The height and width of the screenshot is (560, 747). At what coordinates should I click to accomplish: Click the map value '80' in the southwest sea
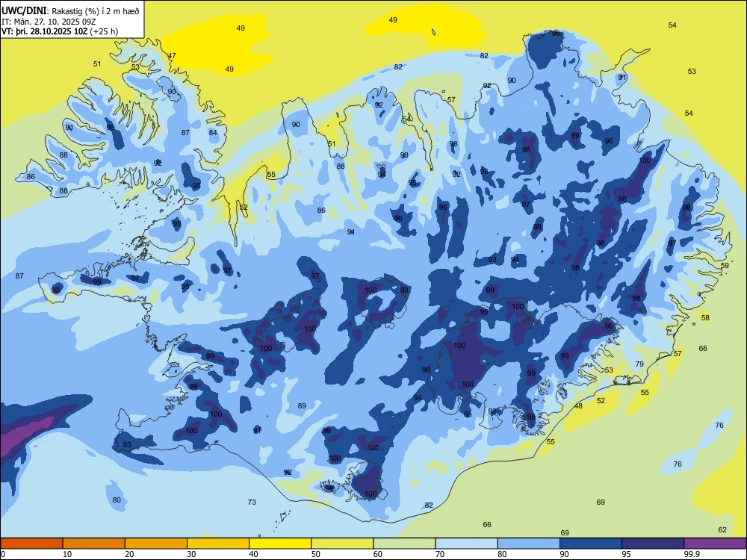117,500
